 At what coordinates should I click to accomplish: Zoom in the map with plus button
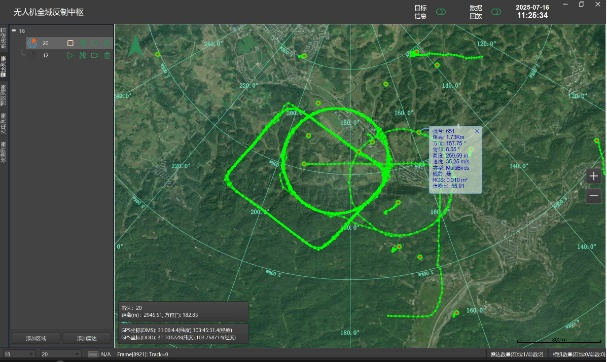coord(593,176)
